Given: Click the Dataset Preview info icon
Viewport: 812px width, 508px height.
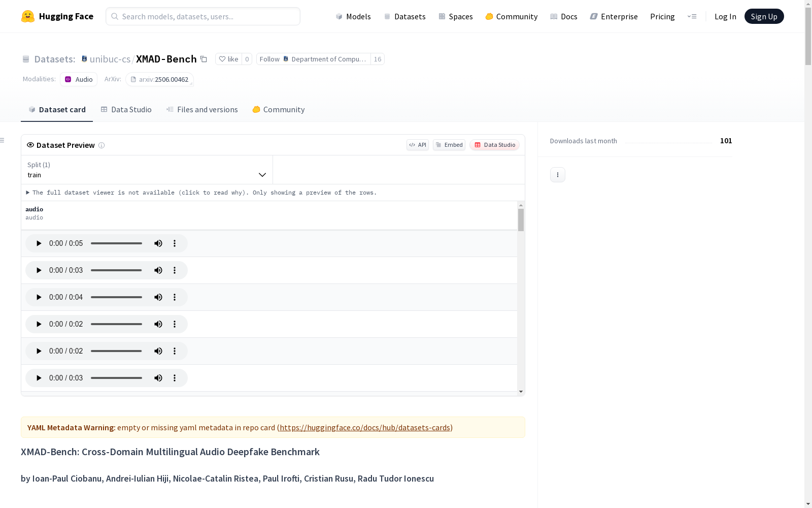Looking at the screenshot, I should tap(101, 145).
